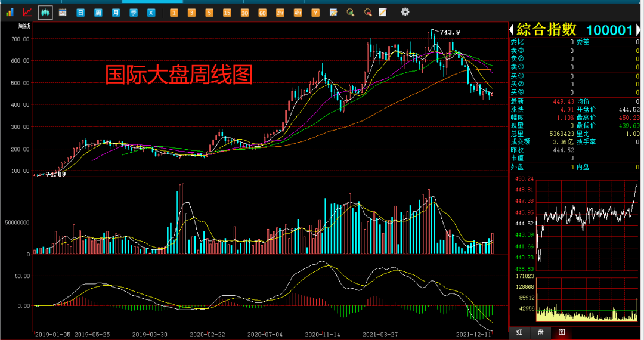Click date label 2020-11-14 on axis
Viewport: 644px width, 340px height.
323,335
